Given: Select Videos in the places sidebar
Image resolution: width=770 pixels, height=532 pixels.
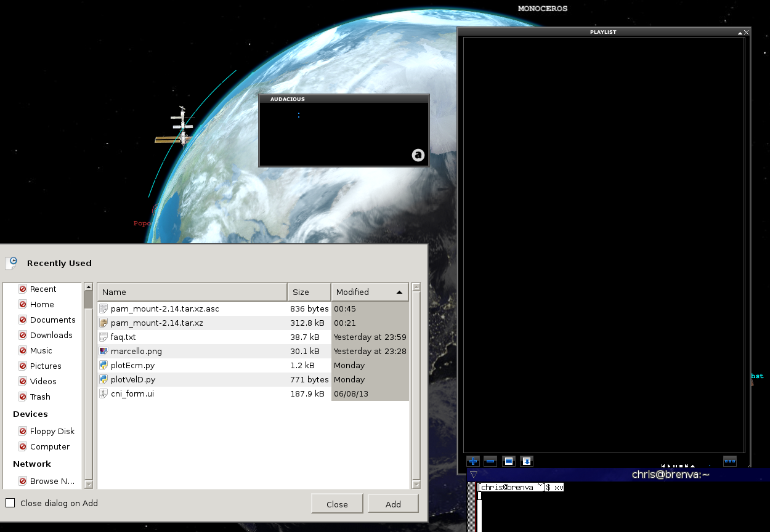Looking at the screenshot, I should (x=43, y=381).
